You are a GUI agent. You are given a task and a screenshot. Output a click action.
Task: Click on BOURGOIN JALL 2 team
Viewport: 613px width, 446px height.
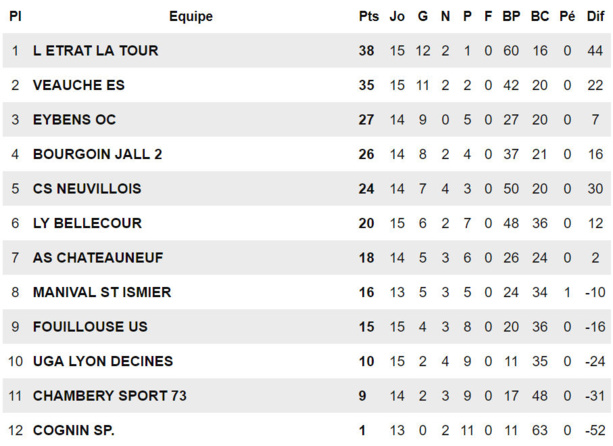pos(97,154)
